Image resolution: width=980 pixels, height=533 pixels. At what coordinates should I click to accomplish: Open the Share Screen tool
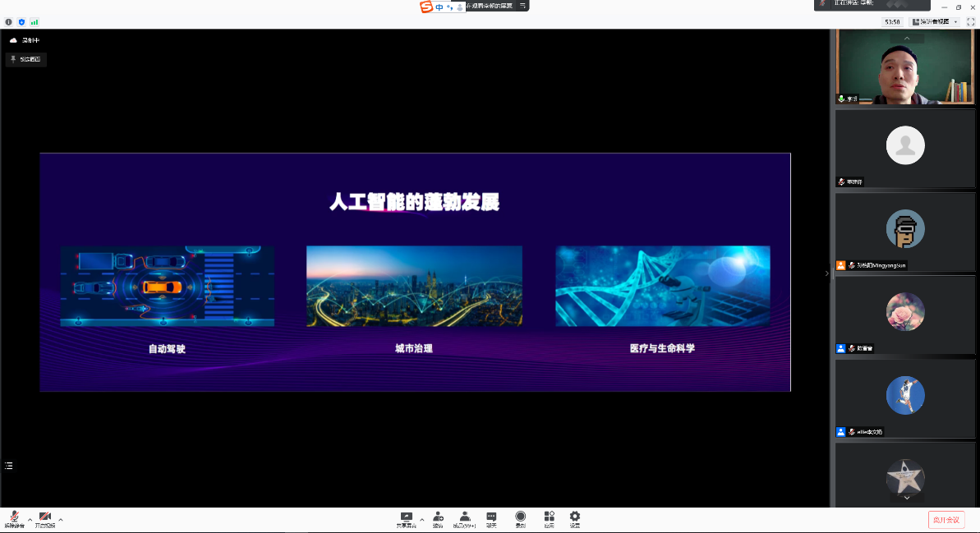click(406, 517)
